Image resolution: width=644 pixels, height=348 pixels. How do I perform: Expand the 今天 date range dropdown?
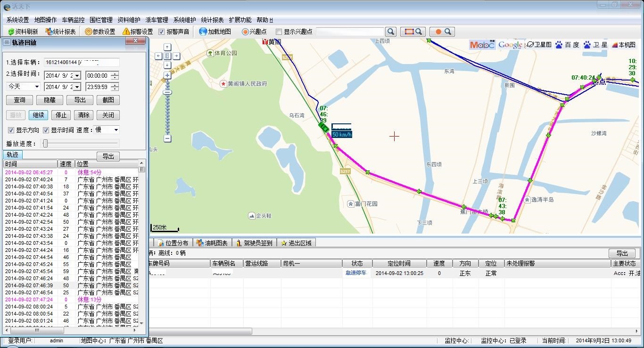pos(36,87)
